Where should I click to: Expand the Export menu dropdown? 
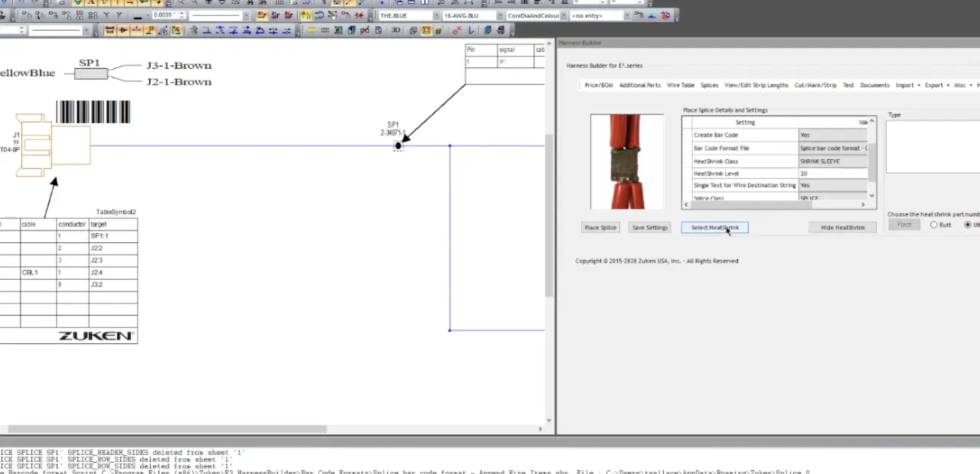point(937,85)
